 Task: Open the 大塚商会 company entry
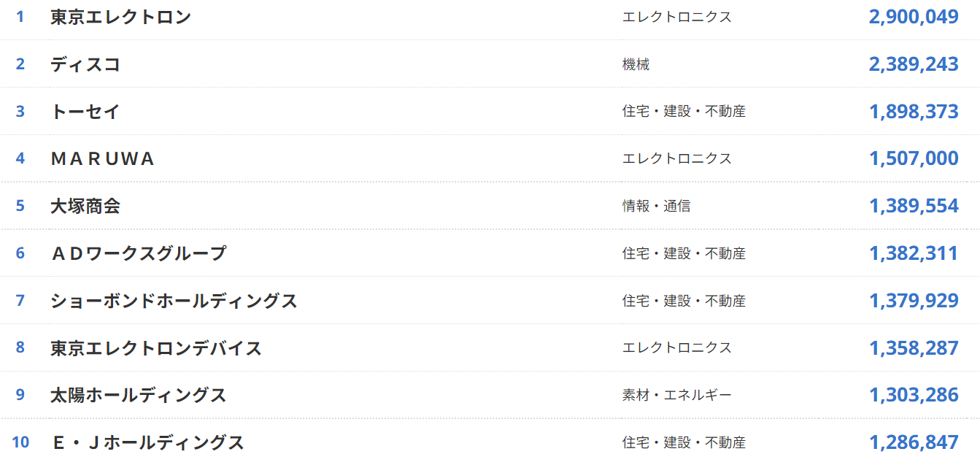(85, 206)
